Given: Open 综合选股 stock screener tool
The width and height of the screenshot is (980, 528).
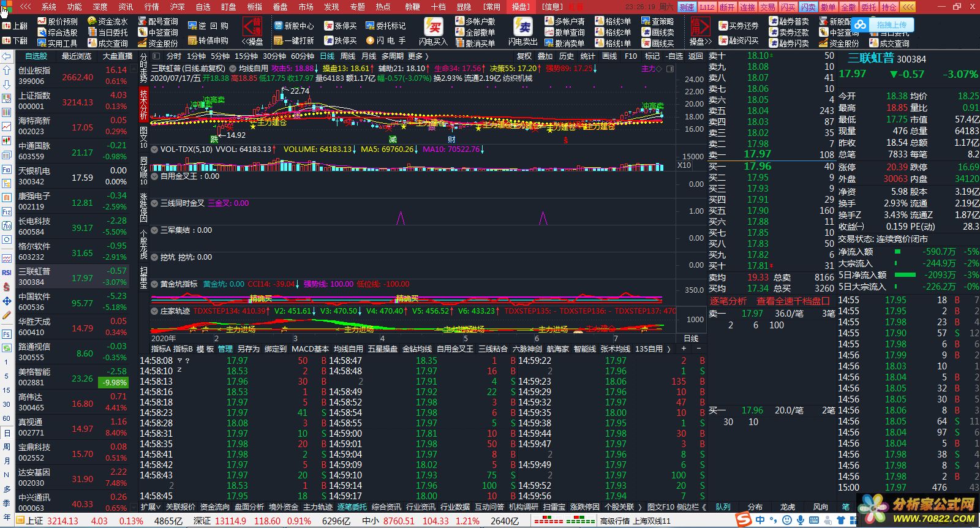Looking at the screenshot, I should coord(58,32).
